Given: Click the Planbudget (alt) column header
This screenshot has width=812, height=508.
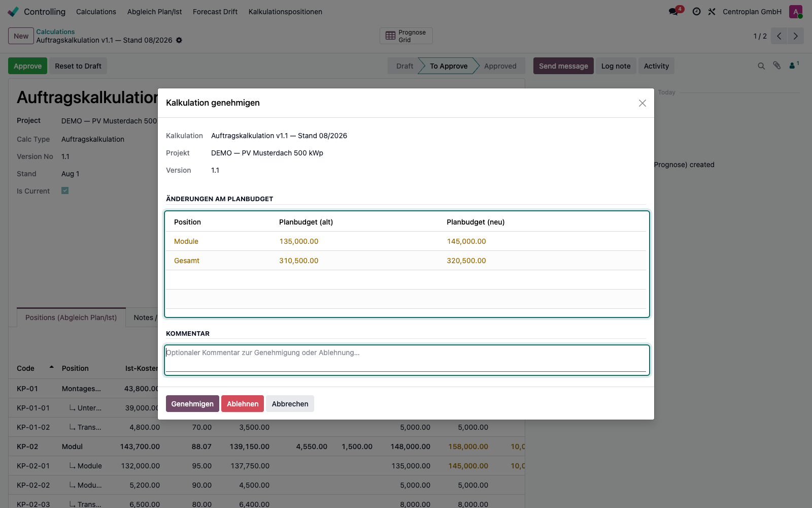Looking at the screenshot, I should [306, 222].
